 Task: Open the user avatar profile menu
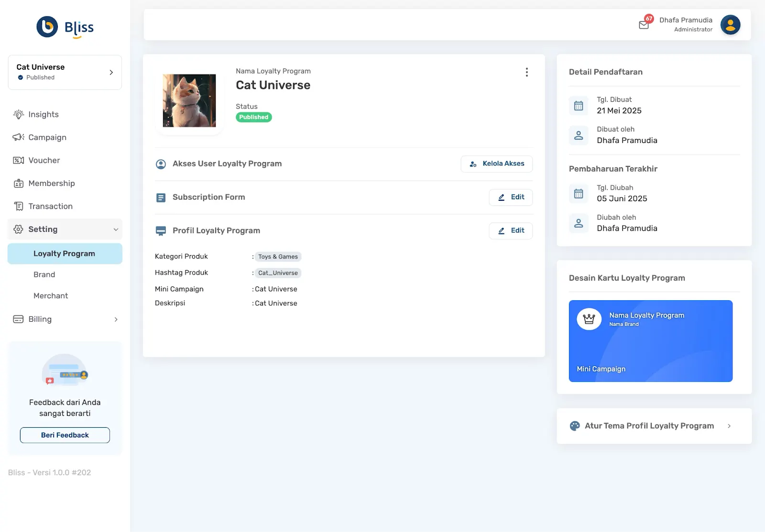[x=730, y=24]
